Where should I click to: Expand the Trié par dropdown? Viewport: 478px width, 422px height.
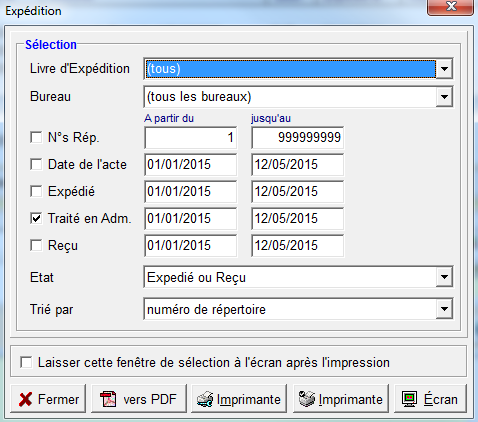[x=444, y=309]
